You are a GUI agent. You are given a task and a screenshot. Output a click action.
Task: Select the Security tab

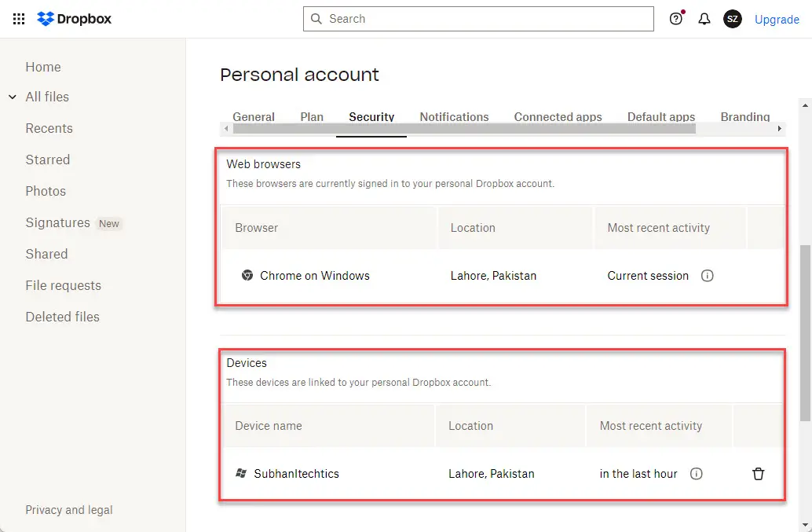tap(371, 117)
